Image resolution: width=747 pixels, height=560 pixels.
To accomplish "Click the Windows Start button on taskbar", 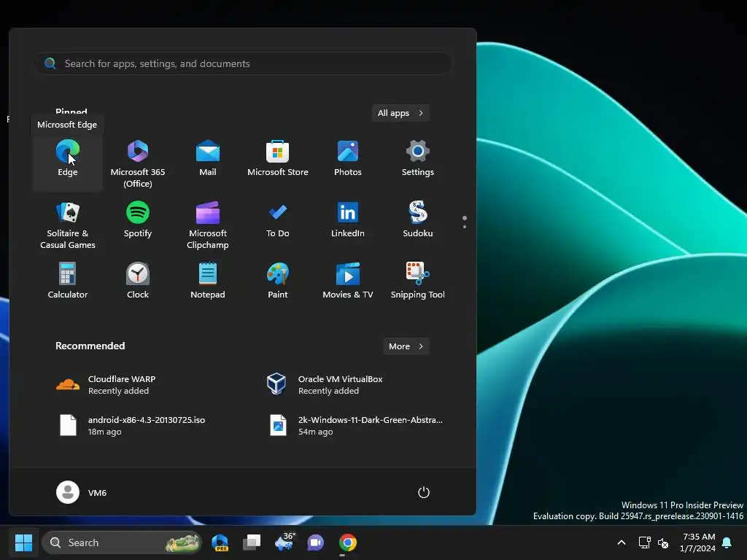I will pyautogui.click(x=23, y=542).
